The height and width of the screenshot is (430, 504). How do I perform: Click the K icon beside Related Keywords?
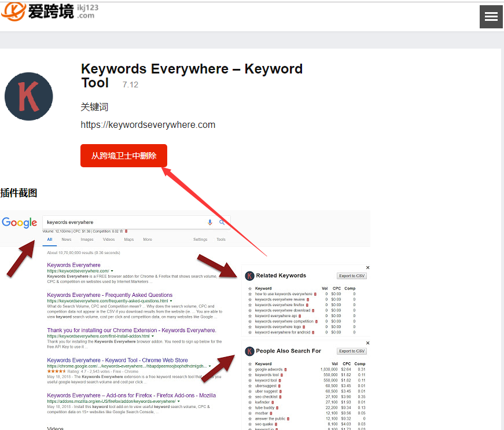click(x=249, y=275)
